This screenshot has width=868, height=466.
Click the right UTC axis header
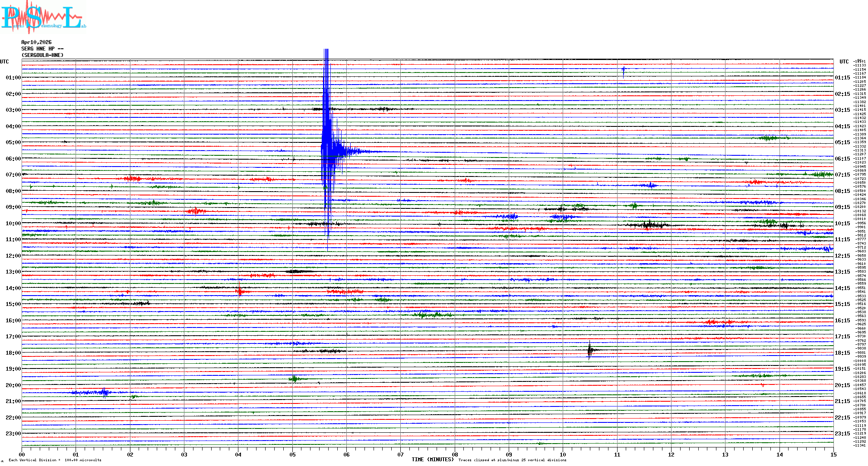click(844, 62)
